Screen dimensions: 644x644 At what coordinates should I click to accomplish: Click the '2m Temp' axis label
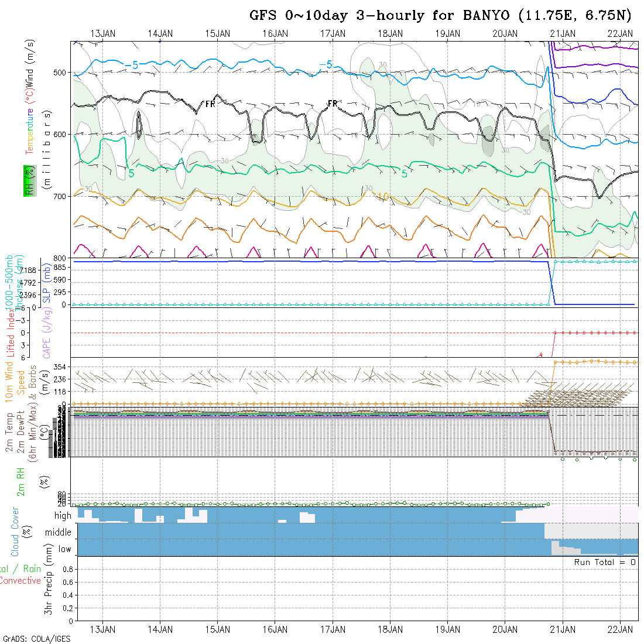[x=9, y=432]
